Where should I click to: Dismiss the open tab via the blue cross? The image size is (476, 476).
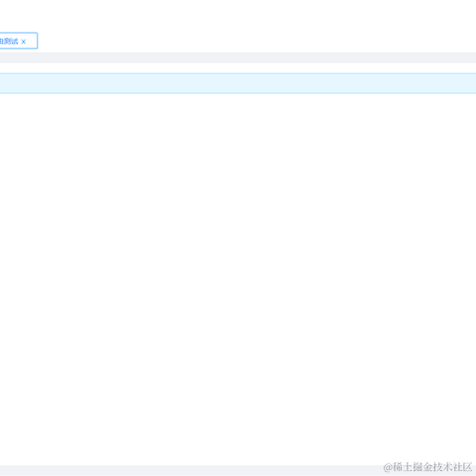click(x=24, y=42)
